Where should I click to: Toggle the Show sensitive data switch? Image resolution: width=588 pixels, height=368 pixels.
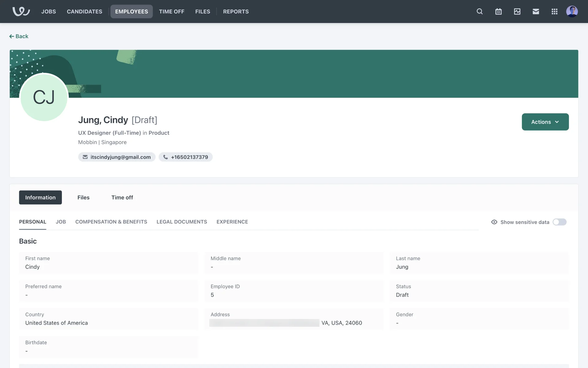point(559,222)
